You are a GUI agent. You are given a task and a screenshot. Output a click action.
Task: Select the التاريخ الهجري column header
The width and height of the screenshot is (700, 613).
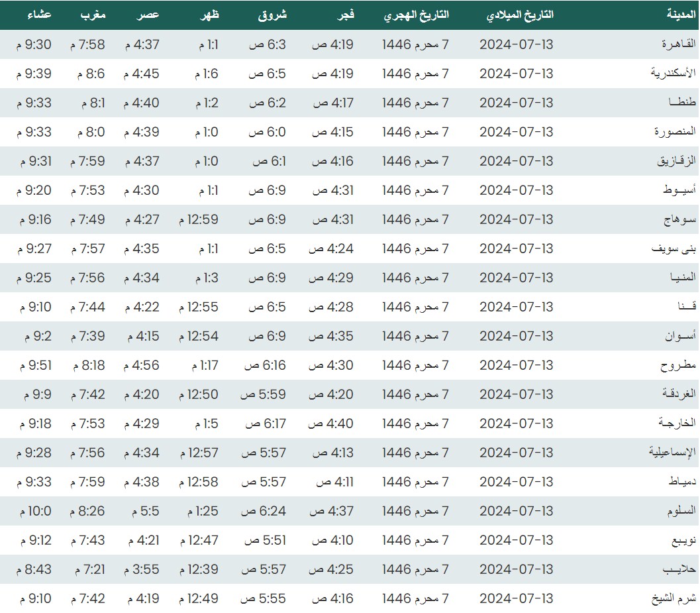(x=416, y=15)
